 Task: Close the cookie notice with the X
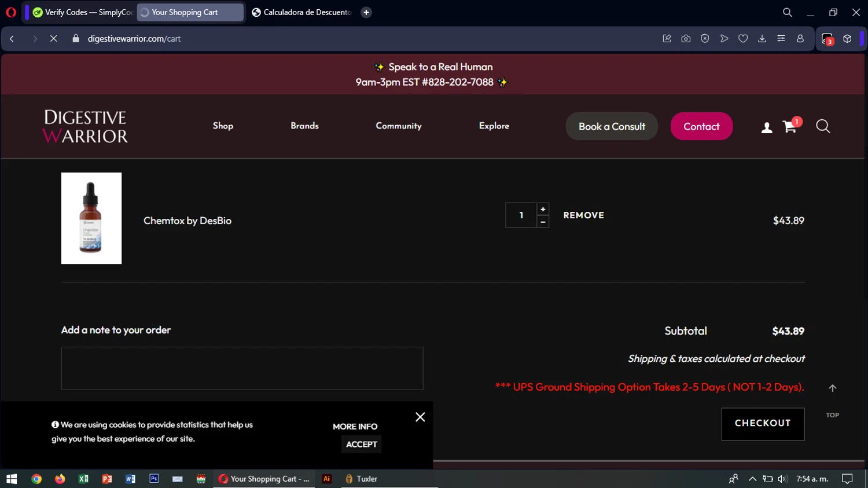pyautogui.click(x=420, y=417)
